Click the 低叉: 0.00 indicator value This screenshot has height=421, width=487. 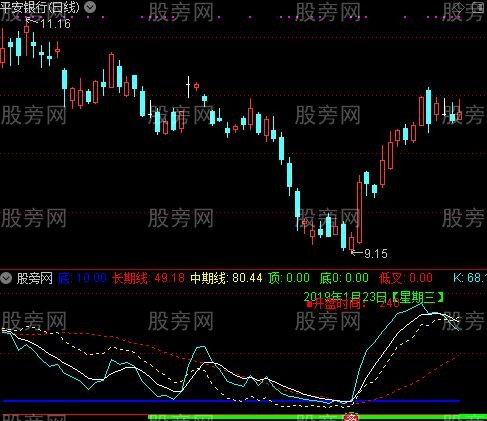pyautogui.click(x=406, y=278)
